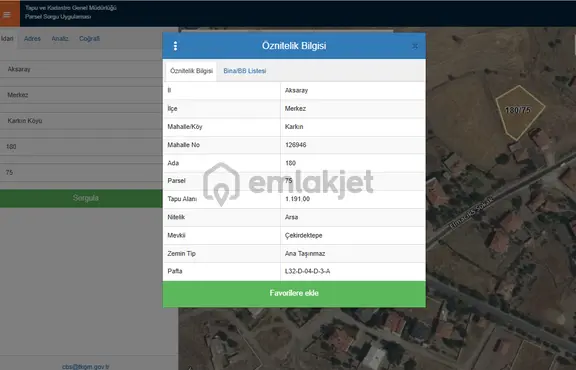Image resolution: width=576 pixels, height=370 pixels.
Task: Click the Nitelik value Arsa
Action: coord(291,217)
